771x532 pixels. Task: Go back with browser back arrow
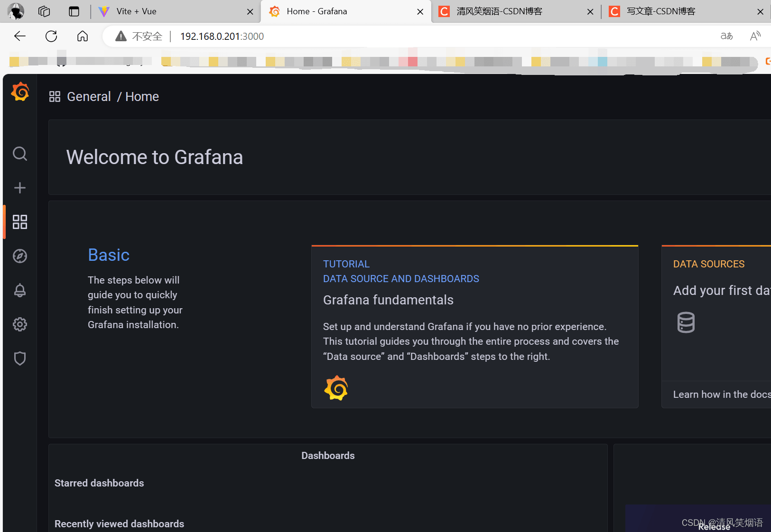[x=20, y=36]
